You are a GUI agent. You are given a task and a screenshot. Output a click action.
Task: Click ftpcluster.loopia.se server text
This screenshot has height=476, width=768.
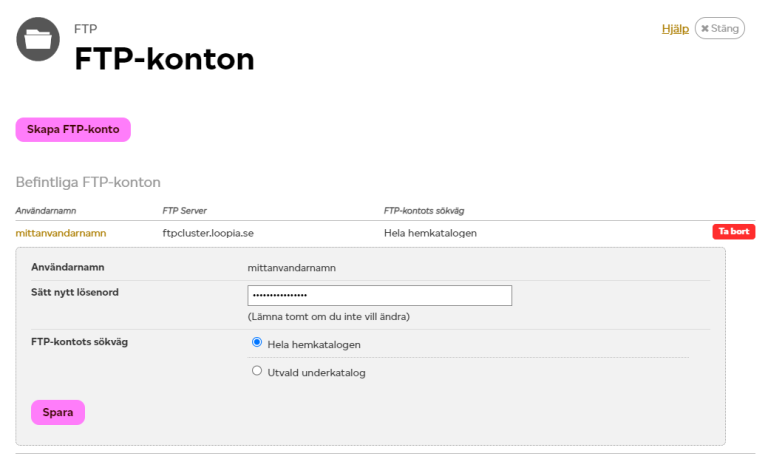point(208,233)
